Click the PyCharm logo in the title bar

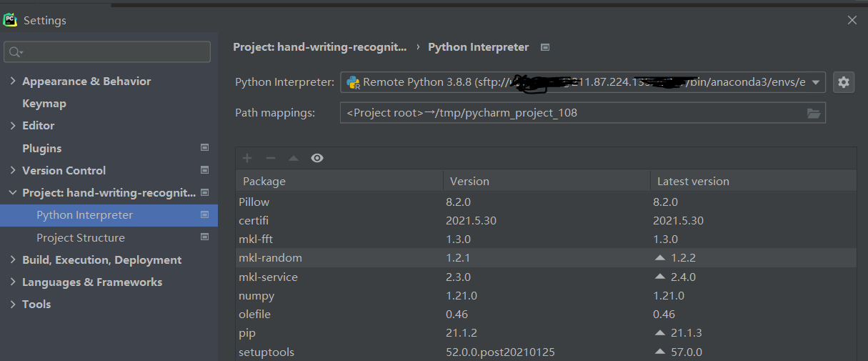(x=10, y=20)
